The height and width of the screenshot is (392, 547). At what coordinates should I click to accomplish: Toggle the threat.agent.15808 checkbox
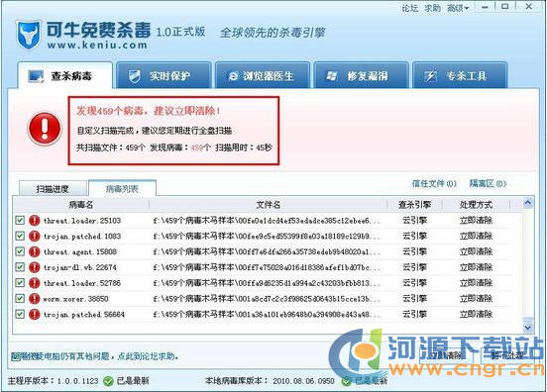coord(20,251)
